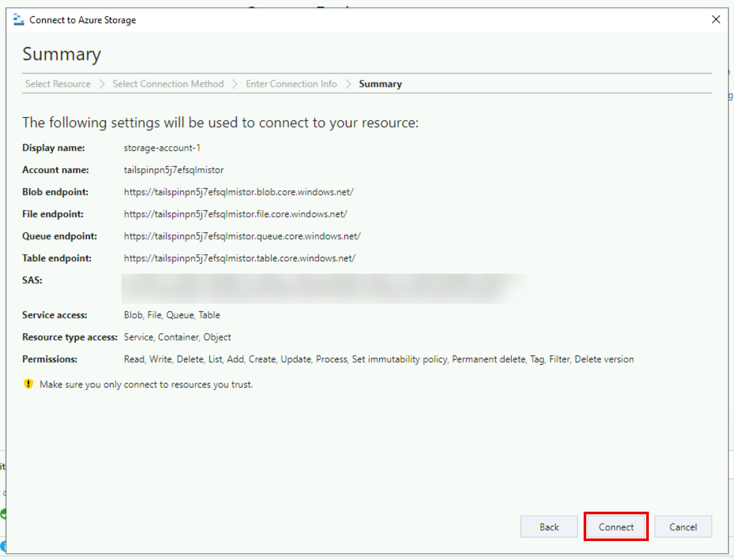Image resolution: width=734 pixels, height=560 pixels.
Task: Click the Azure Storage Explorer title bar icon
Action: click(x=19, y=20)
